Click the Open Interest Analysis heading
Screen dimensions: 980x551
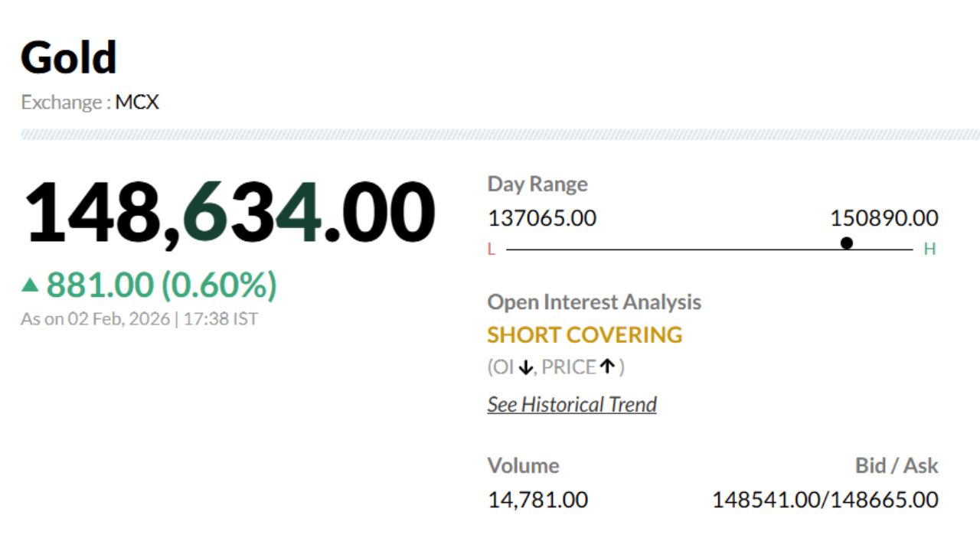[594, 302]
